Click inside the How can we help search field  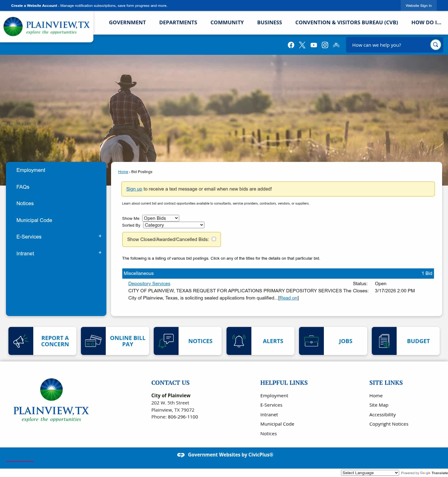coord(389,45)
